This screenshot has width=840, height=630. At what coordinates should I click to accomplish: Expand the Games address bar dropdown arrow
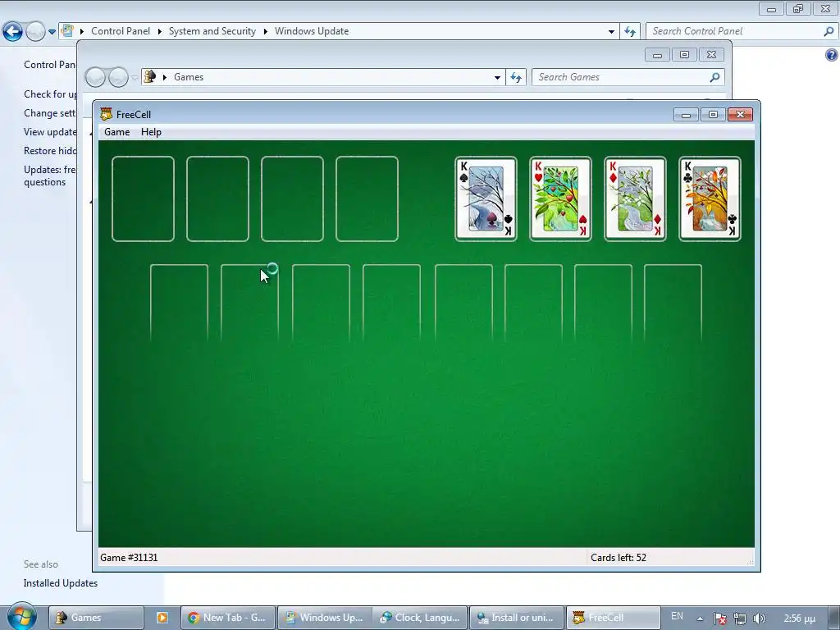[x=497, y=78]
